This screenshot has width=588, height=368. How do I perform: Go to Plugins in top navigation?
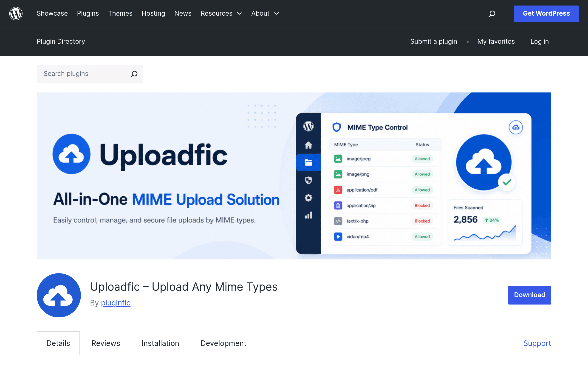(88, 13)
